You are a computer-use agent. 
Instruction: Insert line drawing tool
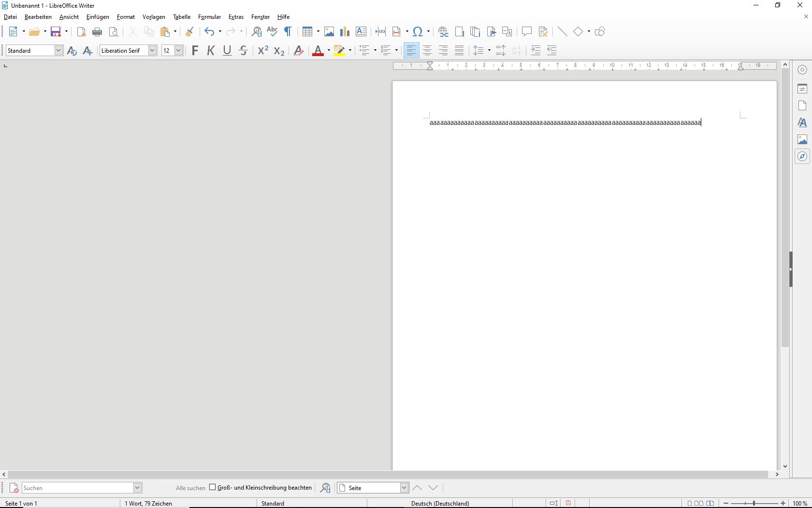[x=562, y=32]
